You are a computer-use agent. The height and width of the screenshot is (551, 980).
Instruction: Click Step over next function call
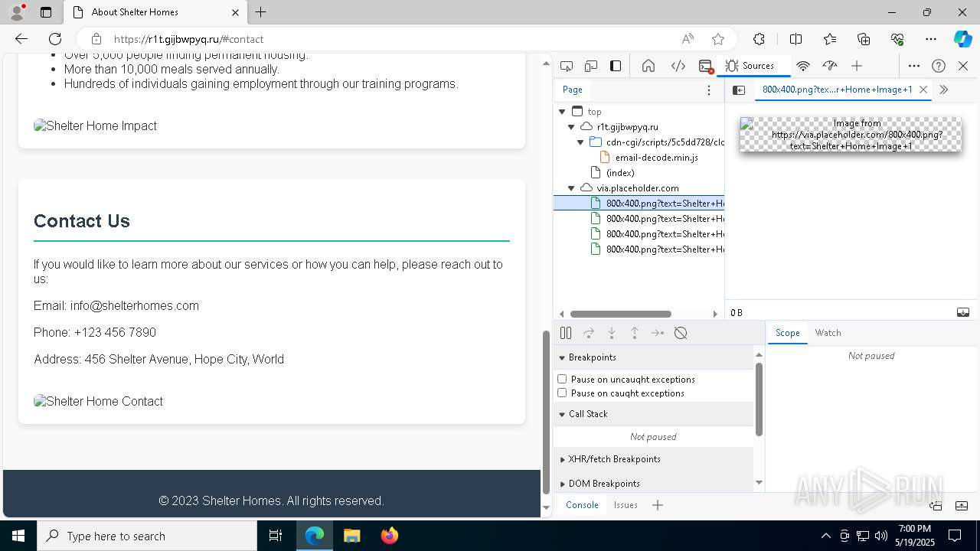[x=589, y=333]
